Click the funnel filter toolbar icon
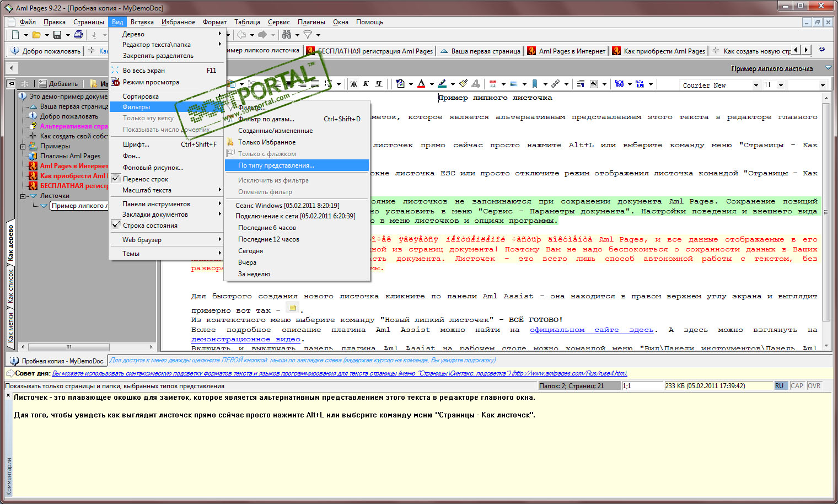This screenshot has width=838, height=504. point(308,35)
